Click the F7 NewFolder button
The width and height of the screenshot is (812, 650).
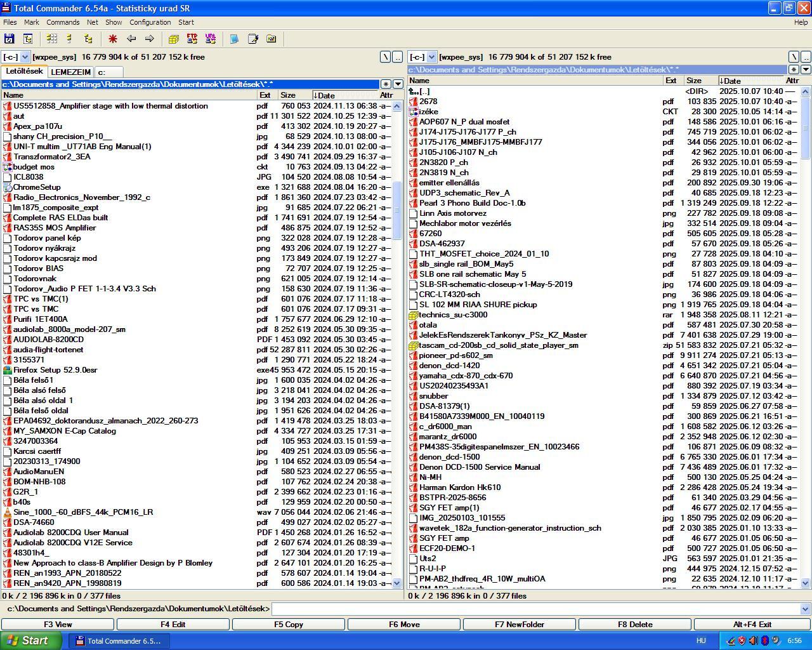pyautogui.click(x=520, y=625)
